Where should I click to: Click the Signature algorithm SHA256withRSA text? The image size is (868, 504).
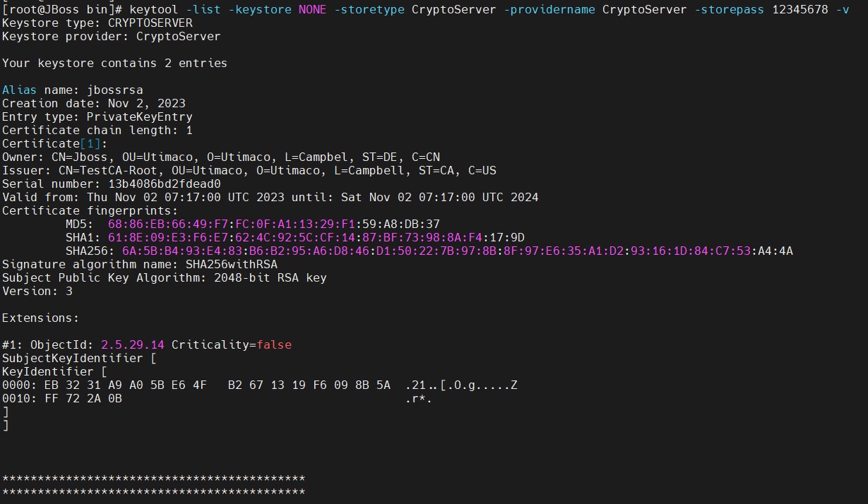[x=232, y=264]
